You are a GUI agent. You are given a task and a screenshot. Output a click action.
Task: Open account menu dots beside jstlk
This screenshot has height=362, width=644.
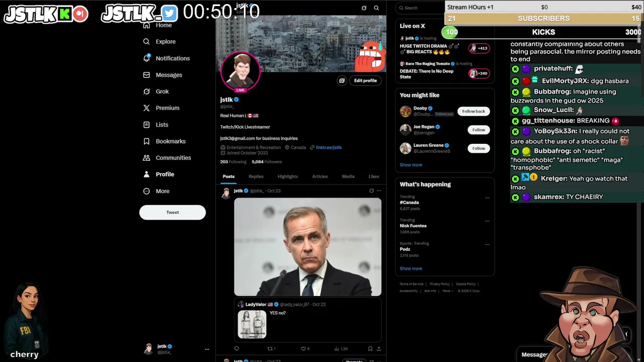207,349
